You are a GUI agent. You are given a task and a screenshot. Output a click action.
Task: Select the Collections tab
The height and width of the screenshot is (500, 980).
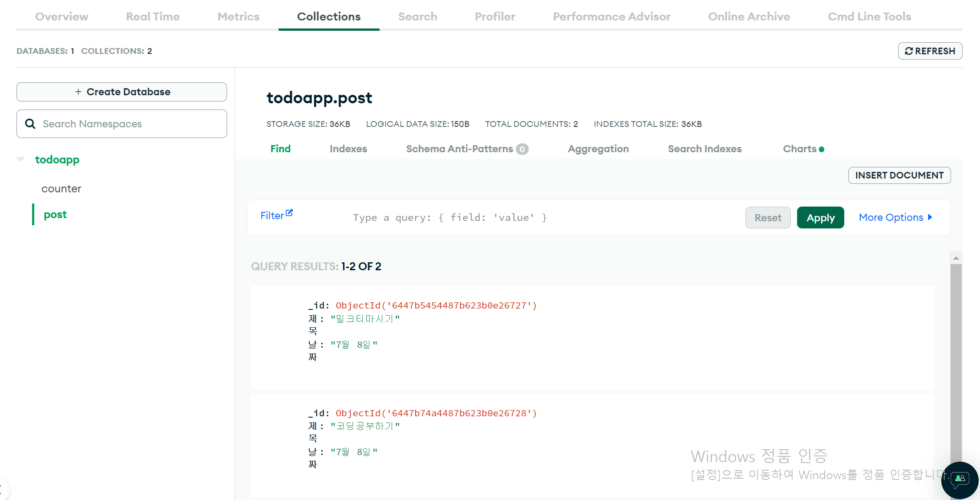(x=329, y=16)
